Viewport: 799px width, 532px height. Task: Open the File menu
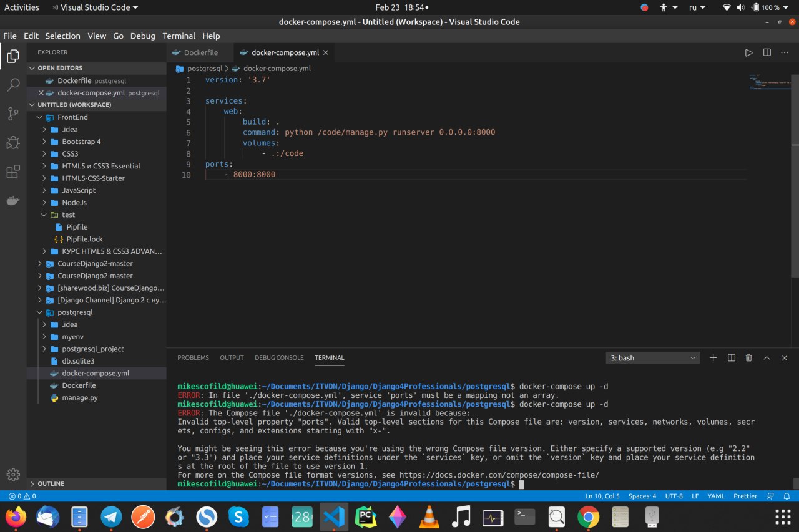pyautogui.click(x=10, y=36)
